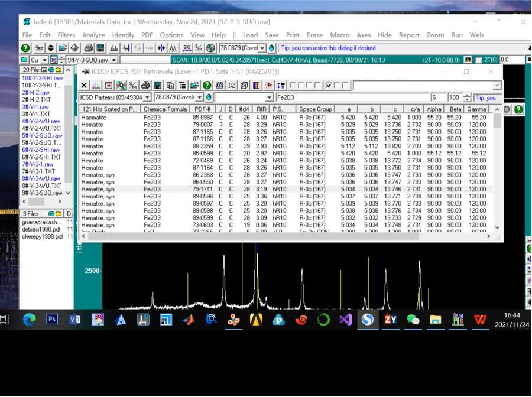Expand the 9#-Y-3-SUO.raw file dropdown
Screen dimensions: 532x397
coord(113,60)
